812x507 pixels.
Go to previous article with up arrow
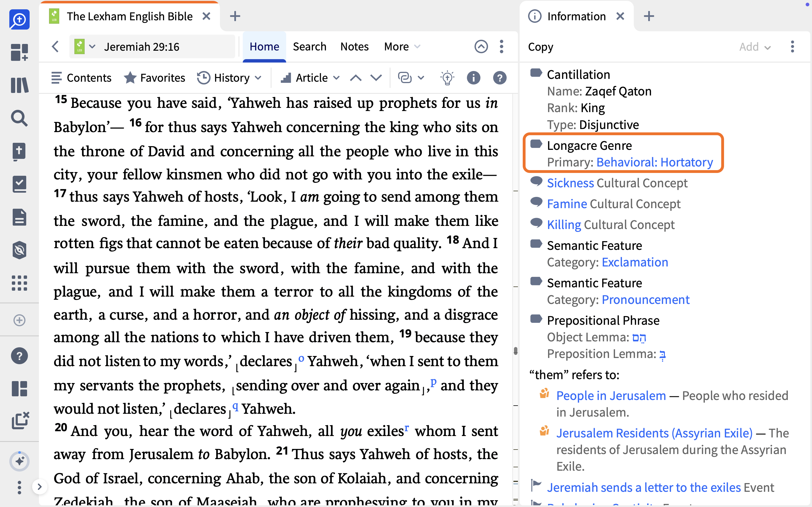[356, 78]
